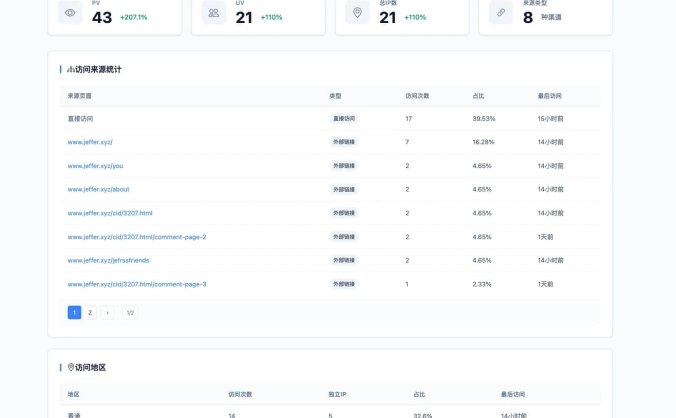Open the www.jeffer.xyz/about link
Screen dimensions: 676x418
(x=98, y=189)
